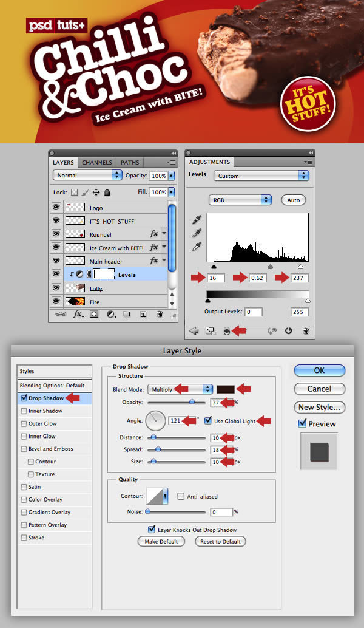This screenshot has height=628, width=364.
Task: Select the Styles list header
Action: point(55,371)
